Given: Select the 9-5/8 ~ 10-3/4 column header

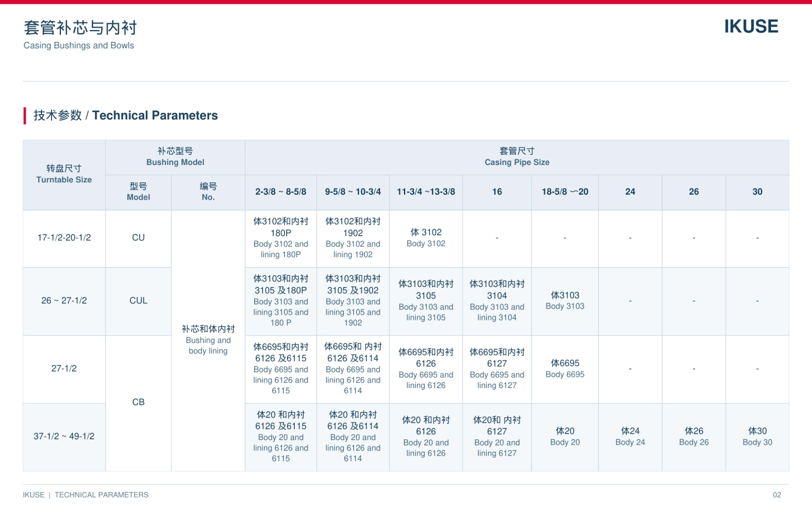Looking at the screenshot, I should click(353, 192).
